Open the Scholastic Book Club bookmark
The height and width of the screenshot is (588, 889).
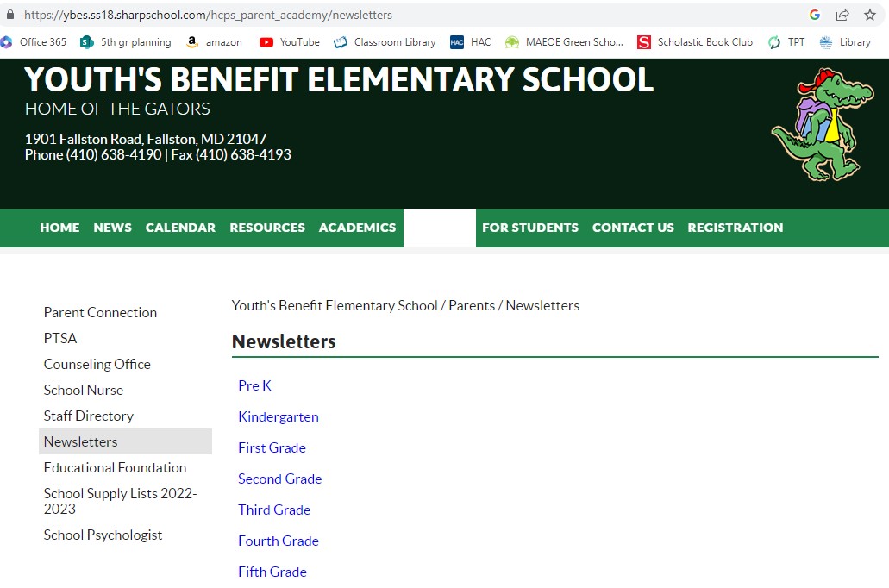pyautogui.click(x=695, y=42)
